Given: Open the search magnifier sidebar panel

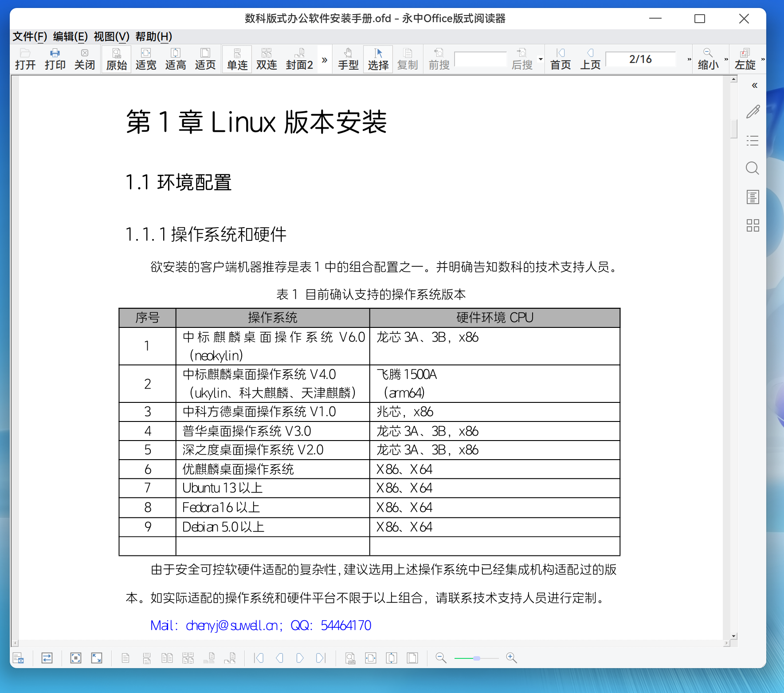Looking at the screenshot, I should tap(753, 168).
